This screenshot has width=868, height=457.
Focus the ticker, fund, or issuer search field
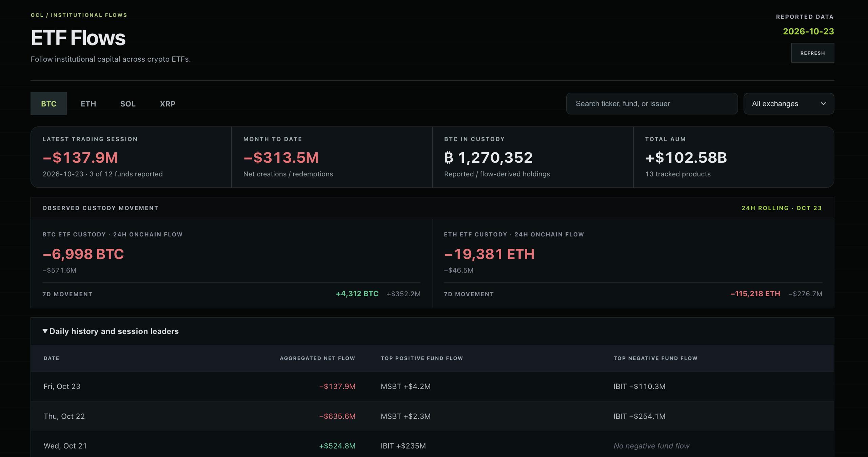(x=652, y=104)
